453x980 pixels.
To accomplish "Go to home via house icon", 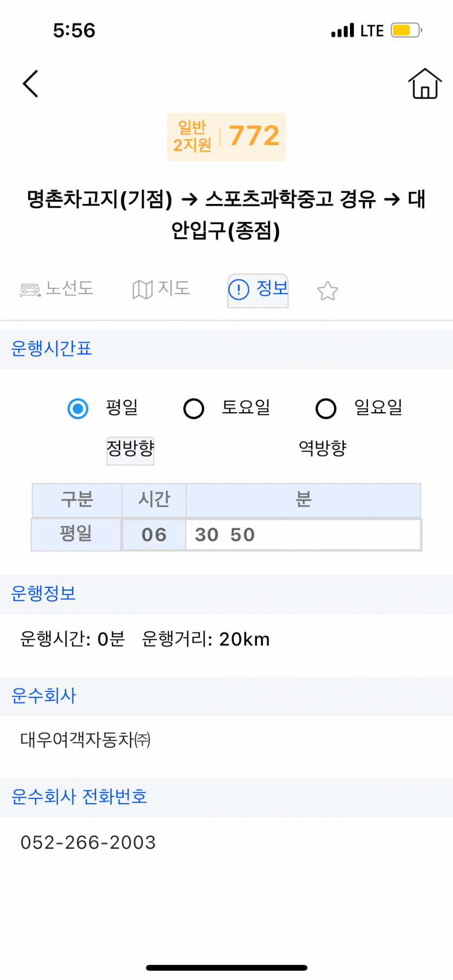I will [x=425, y=84].
